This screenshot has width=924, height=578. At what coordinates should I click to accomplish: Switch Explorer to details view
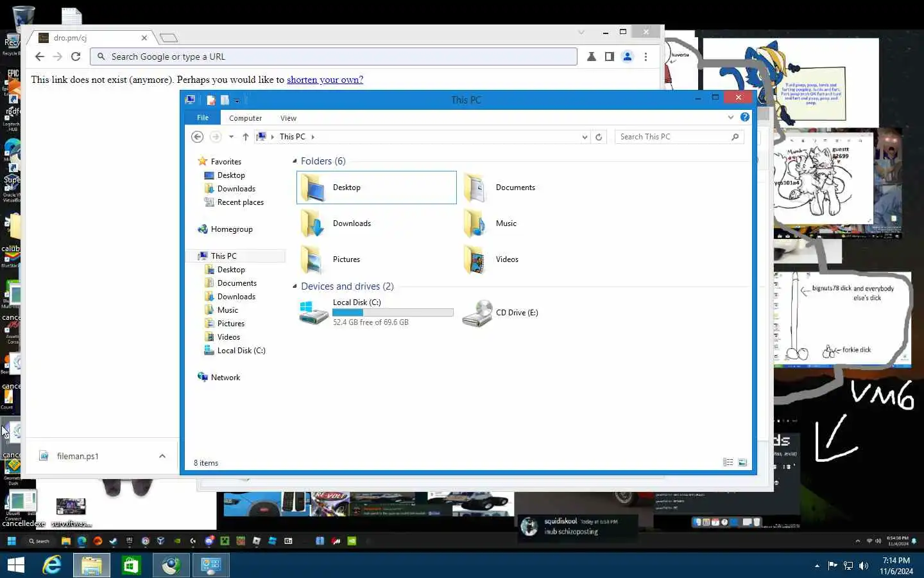(728, 462)
